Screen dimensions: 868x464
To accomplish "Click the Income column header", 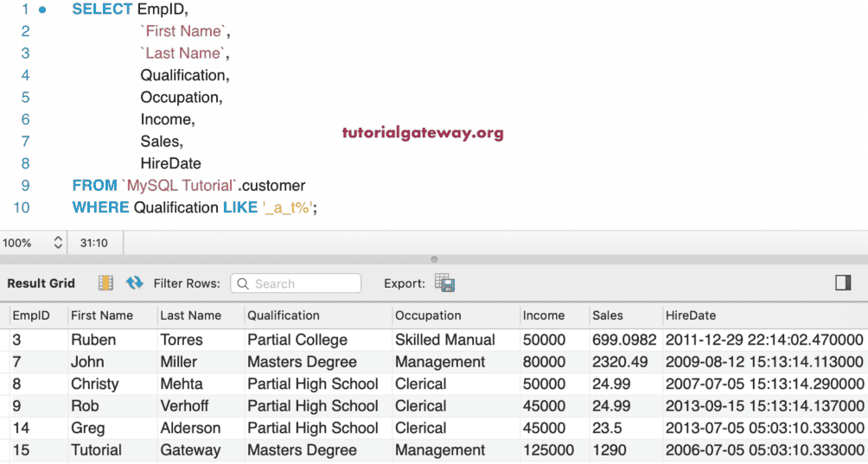I will click(x=544, y=315).
